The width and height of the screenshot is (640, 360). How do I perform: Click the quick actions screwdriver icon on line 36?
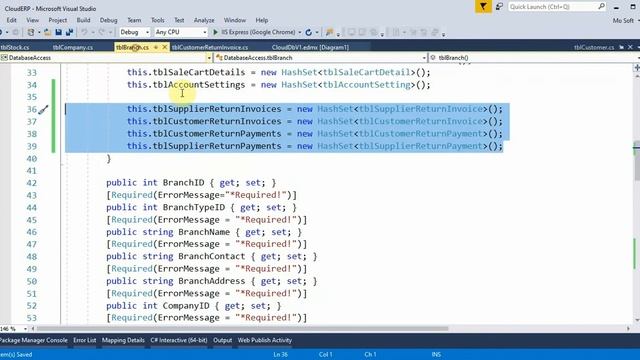click(43, 109)
